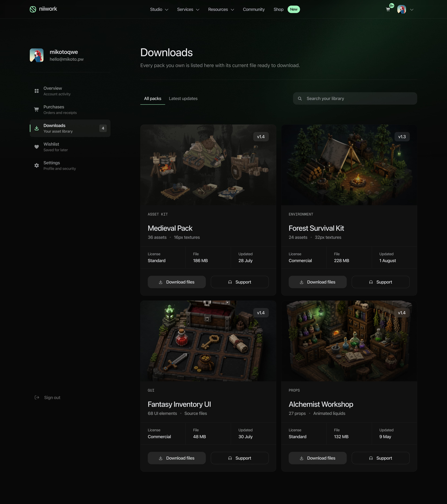Expand the Services menu
447x504 pixels.
(188, 9)
